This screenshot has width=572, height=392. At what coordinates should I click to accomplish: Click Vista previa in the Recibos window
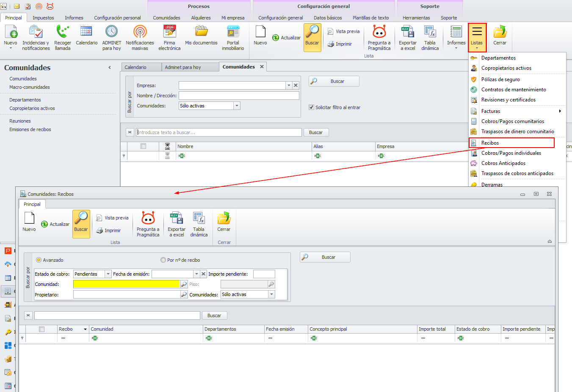112,218
